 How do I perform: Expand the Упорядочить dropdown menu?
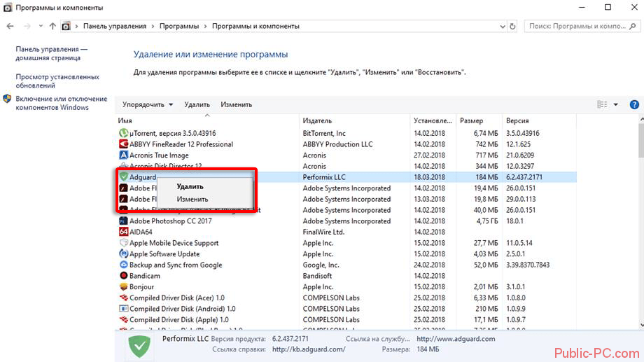click(148, 104)
